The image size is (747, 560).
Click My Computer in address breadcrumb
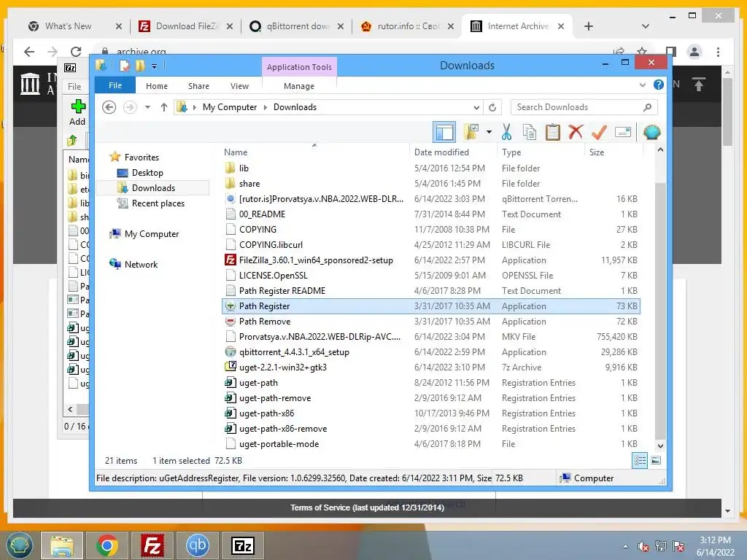(230, 107)
